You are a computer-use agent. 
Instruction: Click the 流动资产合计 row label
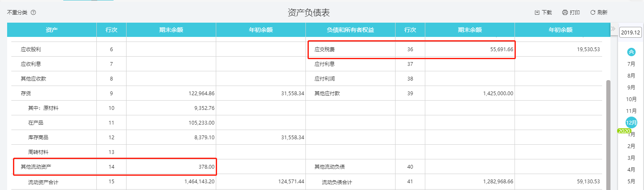43,182
